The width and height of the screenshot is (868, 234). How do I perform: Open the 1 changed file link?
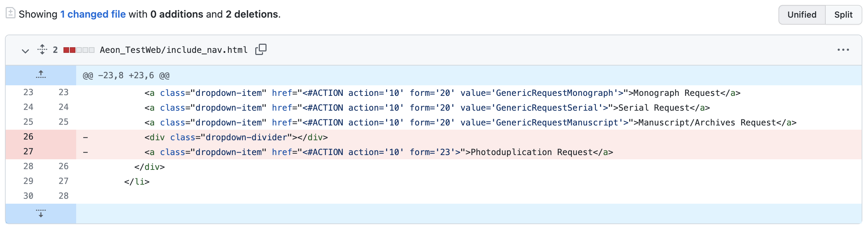tap(93, 14)
